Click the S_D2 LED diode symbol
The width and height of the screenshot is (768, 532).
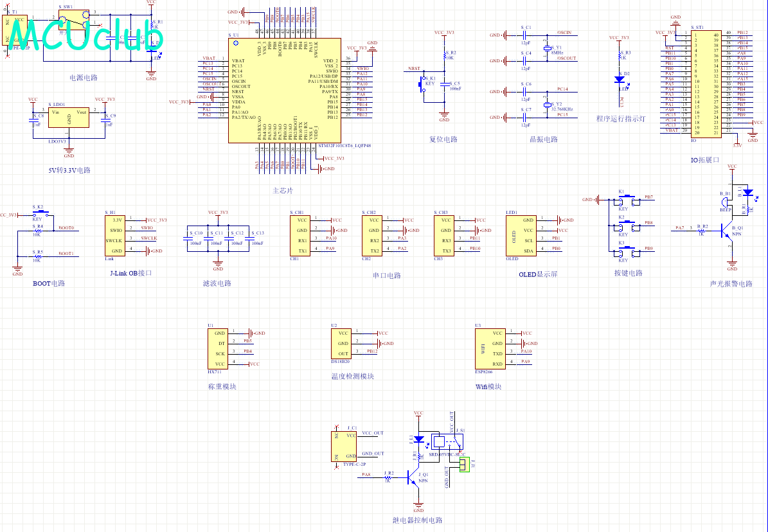point(620,79)
